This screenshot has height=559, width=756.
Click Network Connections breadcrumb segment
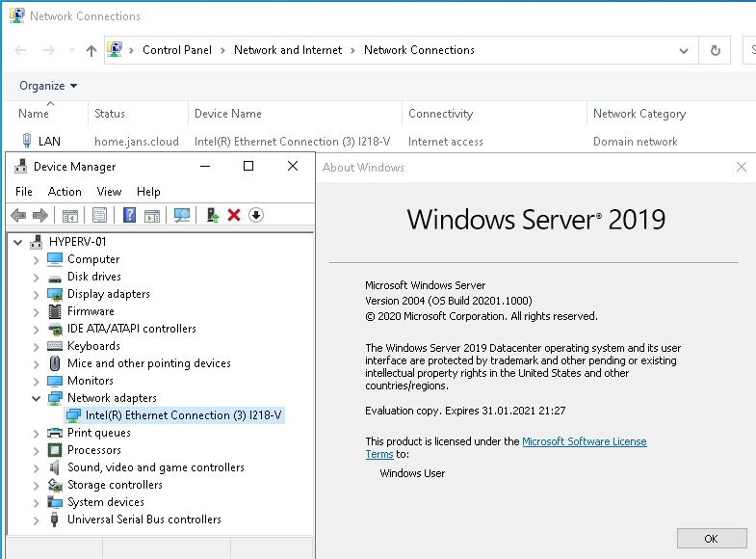click(419, 50)
